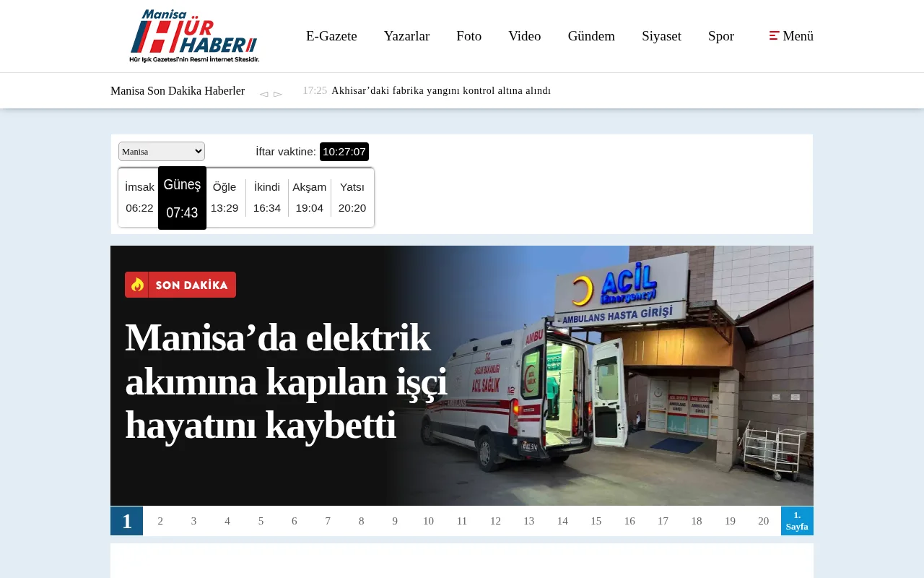Switch to the İmsak prayer time tab

coord(139,197)
